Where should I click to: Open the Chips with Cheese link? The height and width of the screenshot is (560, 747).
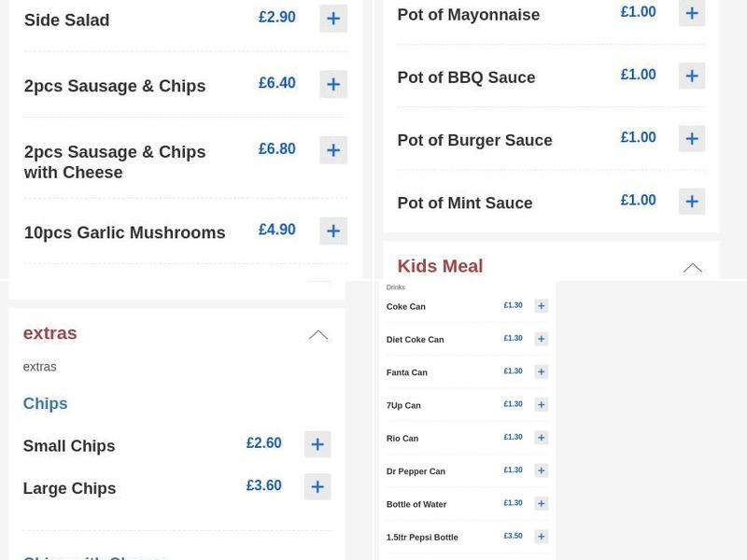click(x=93, y=556)
